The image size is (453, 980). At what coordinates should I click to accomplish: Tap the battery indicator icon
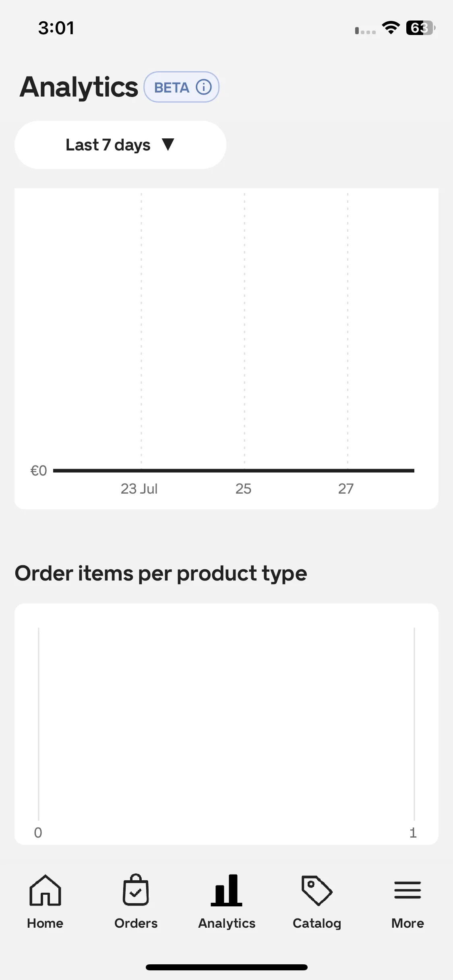click(x=420, y=28)
